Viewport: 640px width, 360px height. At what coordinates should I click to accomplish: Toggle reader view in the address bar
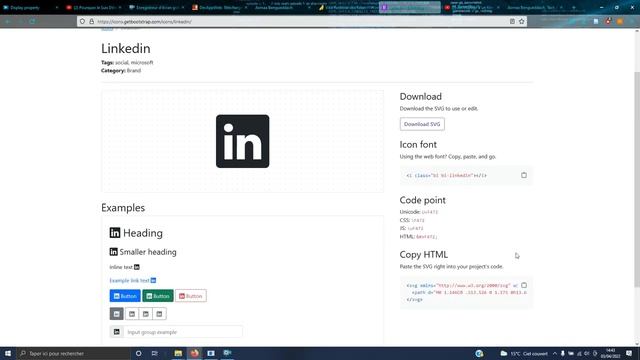coord(512,21)
